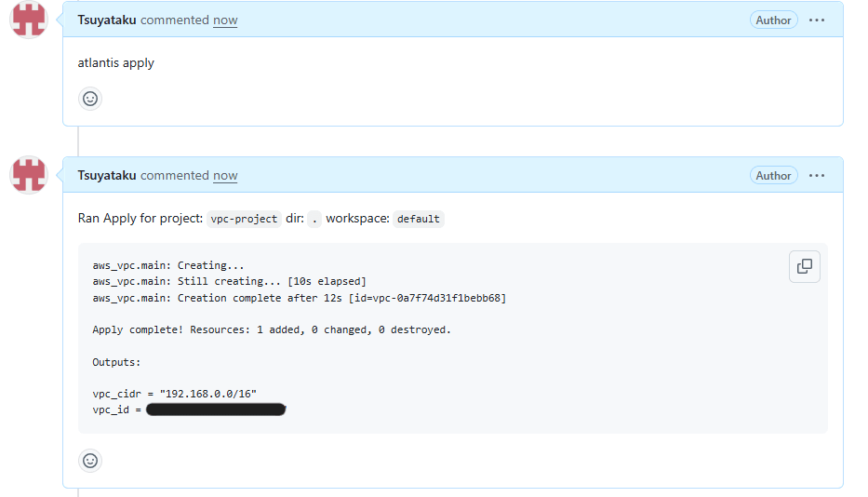The image size is (868, 497).
Task: Open Tsuyataku's avatar on "atlantis apply" comment
Action: click(x=29, y=20)
